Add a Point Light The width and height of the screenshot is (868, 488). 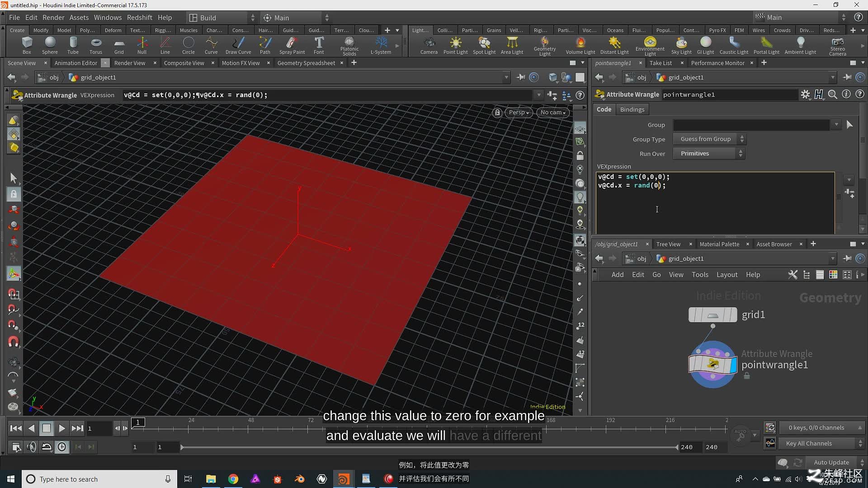tap(455, 46)
